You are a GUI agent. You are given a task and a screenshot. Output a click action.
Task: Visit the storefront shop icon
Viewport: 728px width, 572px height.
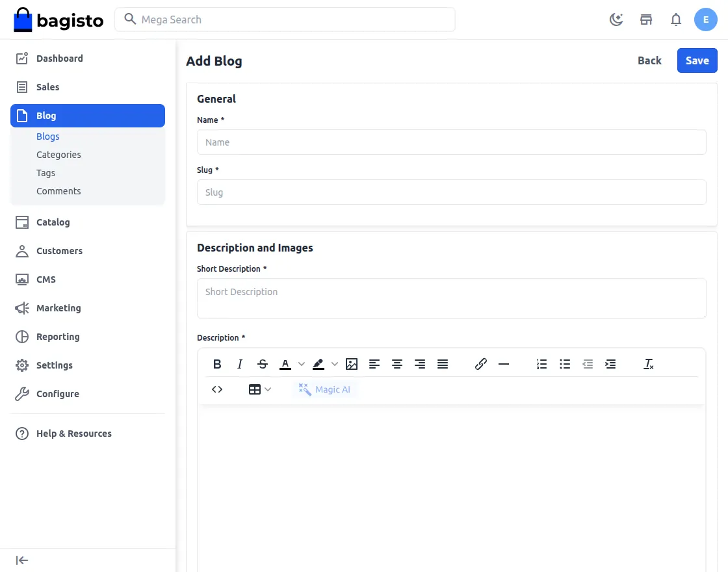[x=646, y=19]
